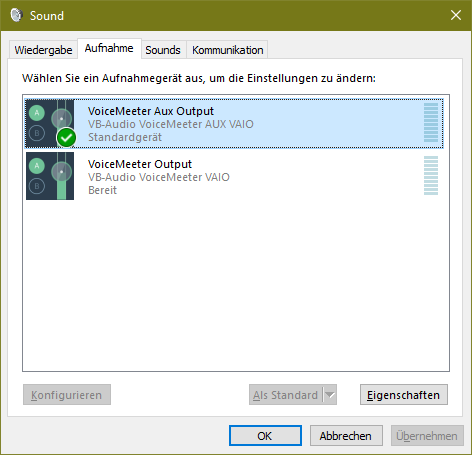Click the green default-device checkmark badge

66,137
